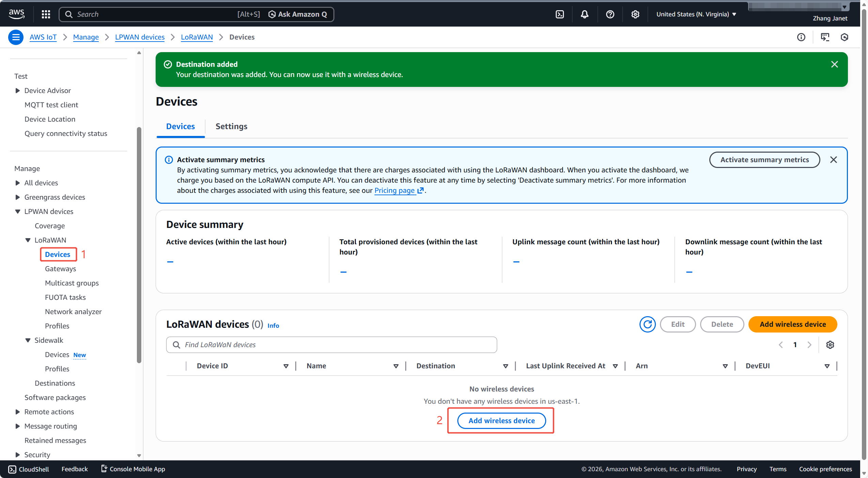Select Gateways in the LoRaWAN sidebar
Image resolution: width=868 pixels, height=478 pixels.
(x=60, y=269)
